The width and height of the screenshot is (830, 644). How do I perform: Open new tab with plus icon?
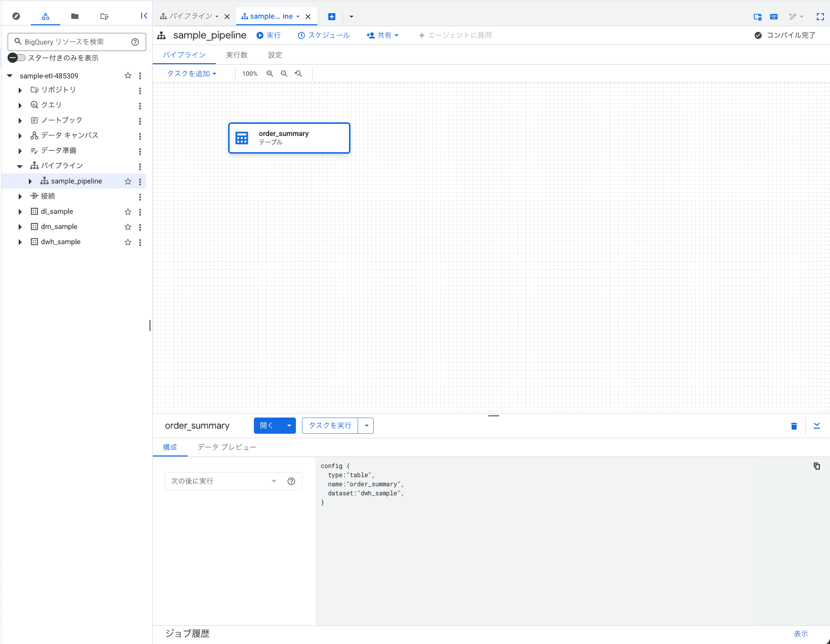332,17
